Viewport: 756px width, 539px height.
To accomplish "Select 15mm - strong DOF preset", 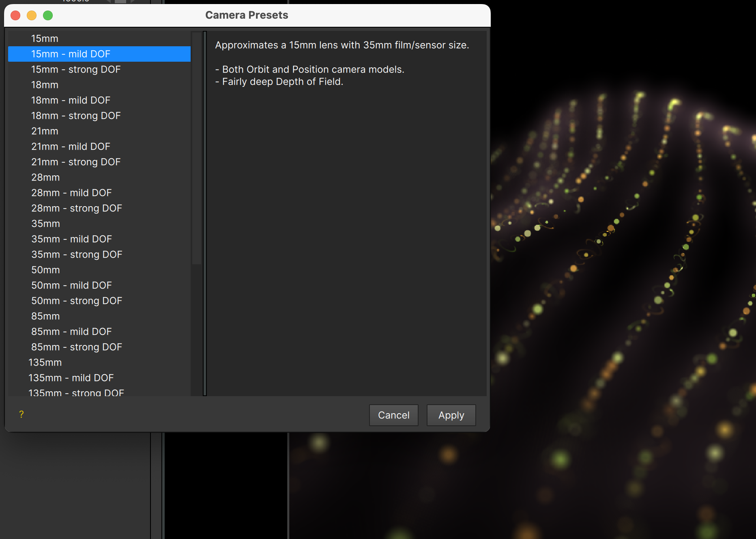I will pos(99,69).
